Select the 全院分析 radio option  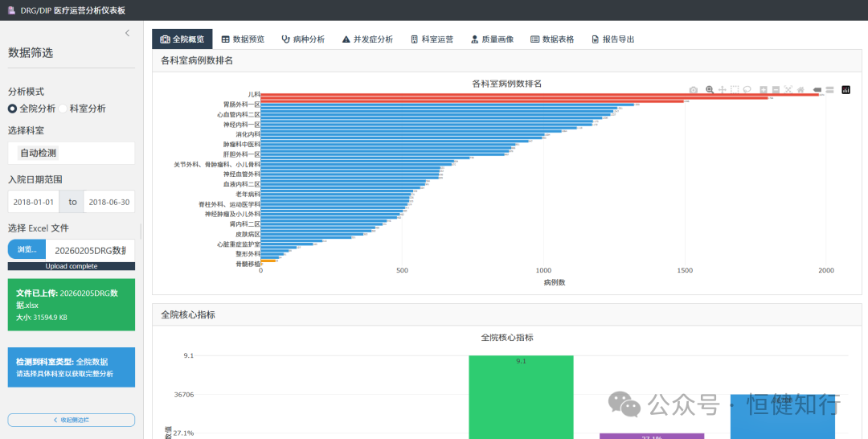(12, 109)
